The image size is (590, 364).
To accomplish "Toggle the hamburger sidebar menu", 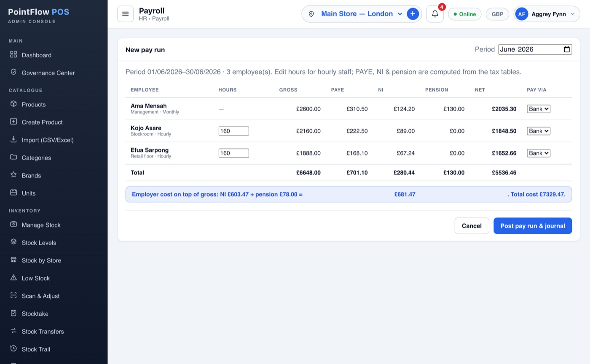I will point(125,14).
